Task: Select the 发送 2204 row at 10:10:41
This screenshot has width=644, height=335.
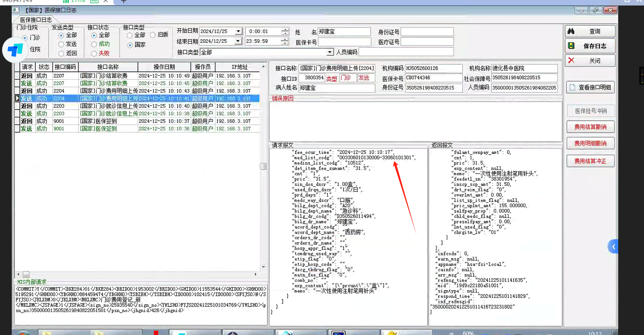Action: 138,98
